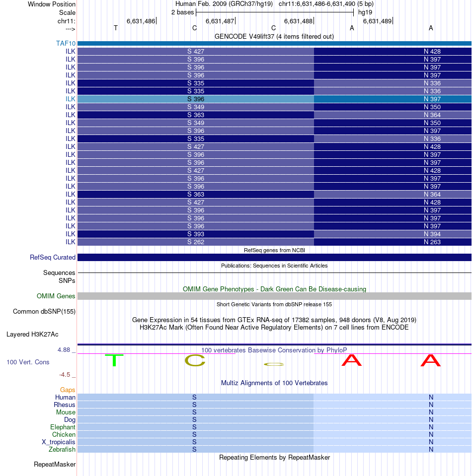The image size is (472, 476).
Task: Click the large olive C conservation letter
Action: click(x=195, y=360)
